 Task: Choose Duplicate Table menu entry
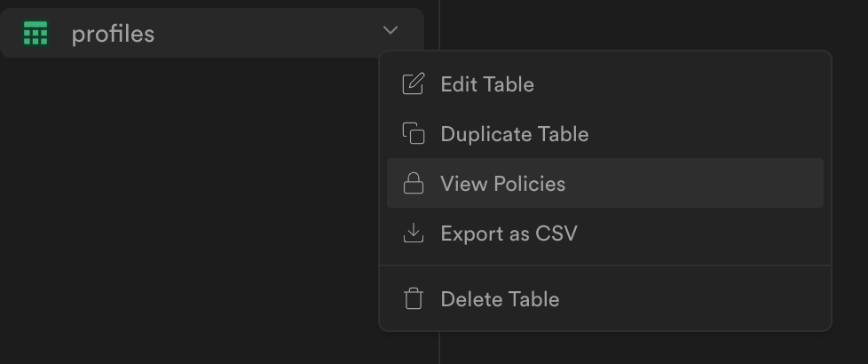tap(515, 134)
